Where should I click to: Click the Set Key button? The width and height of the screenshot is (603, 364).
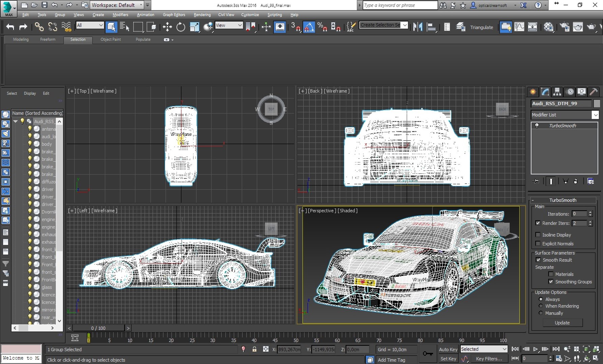click(x=448, y=359)
